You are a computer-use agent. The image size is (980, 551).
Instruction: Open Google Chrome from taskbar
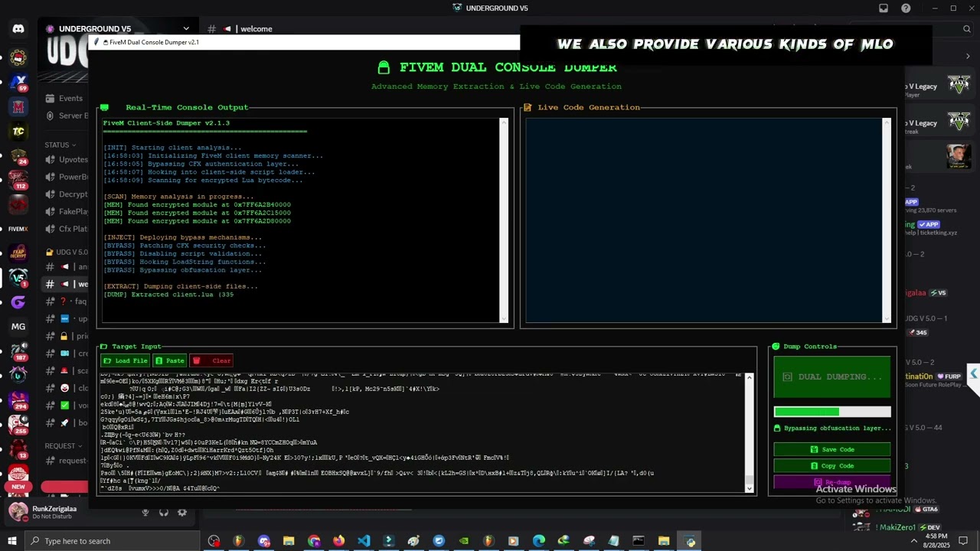click(314, 541)
